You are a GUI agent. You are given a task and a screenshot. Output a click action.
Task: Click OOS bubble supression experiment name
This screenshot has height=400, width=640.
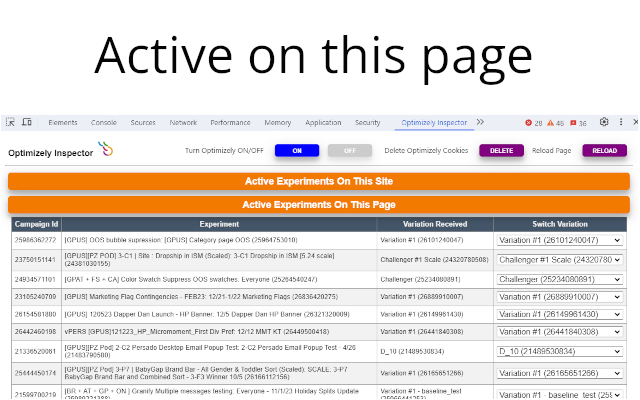[181, 240]
